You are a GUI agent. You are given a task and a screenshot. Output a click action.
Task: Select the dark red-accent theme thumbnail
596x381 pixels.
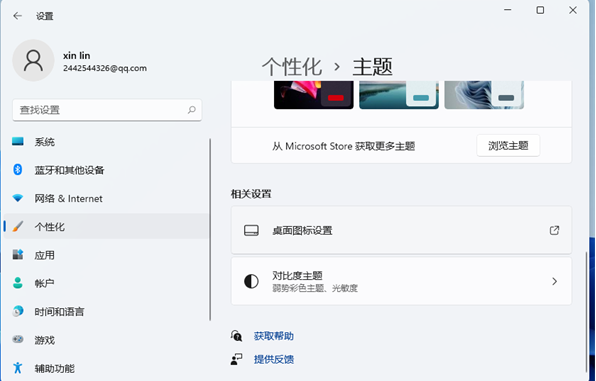314,95
